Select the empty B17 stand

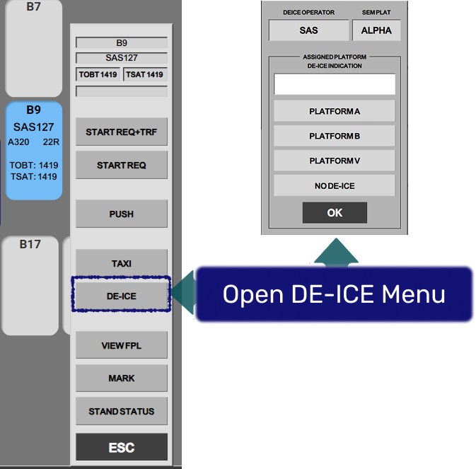pyautogui.click(x=30, y=286)
